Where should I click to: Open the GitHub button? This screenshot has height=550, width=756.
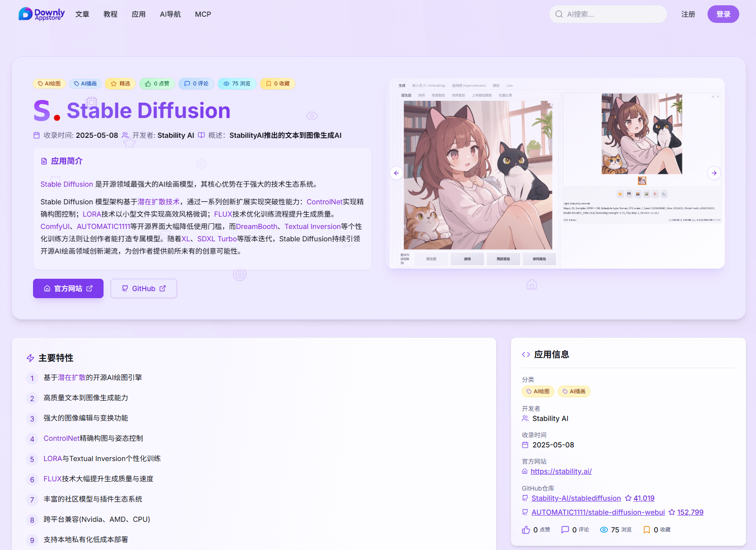point(144,288)
